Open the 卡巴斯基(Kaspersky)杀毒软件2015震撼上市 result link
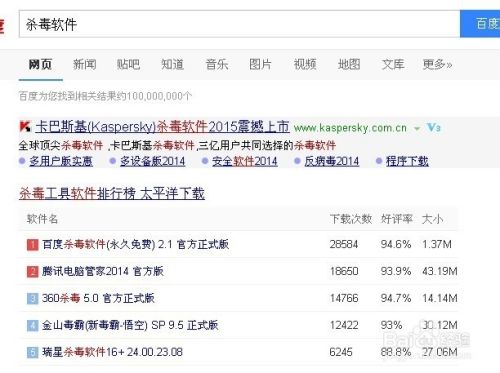 [x=162, y=127]
